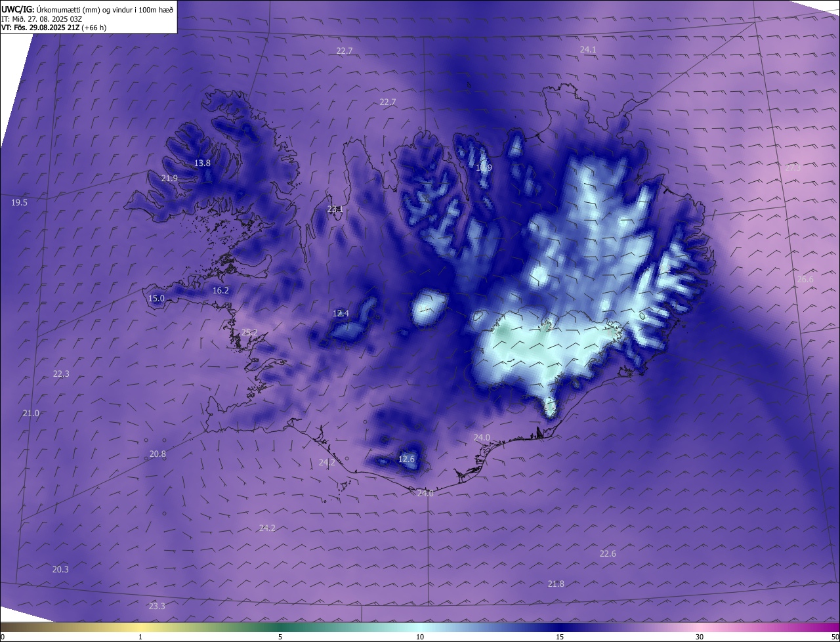This screenshot has width=840, height=642.
Task: Click the 15.0 value label on the map
Action: click(x=156, y=299)
